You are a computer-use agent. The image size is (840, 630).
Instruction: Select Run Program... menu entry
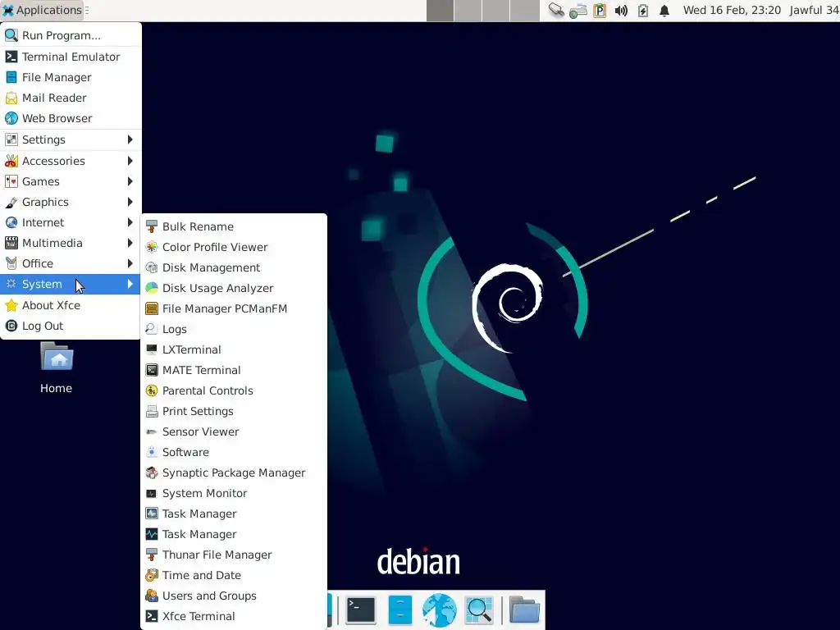[71, 35]
